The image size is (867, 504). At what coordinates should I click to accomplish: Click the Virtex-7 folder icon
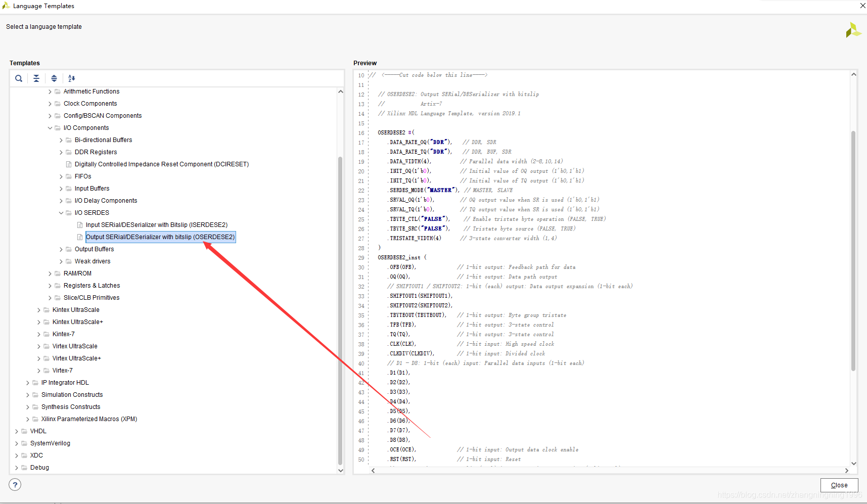[47, 371]
